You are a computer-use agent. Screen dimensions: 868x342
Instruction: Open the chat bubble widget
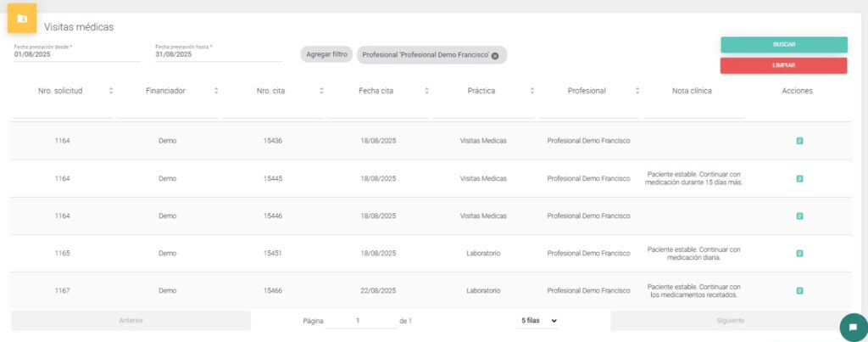[853, 328]
